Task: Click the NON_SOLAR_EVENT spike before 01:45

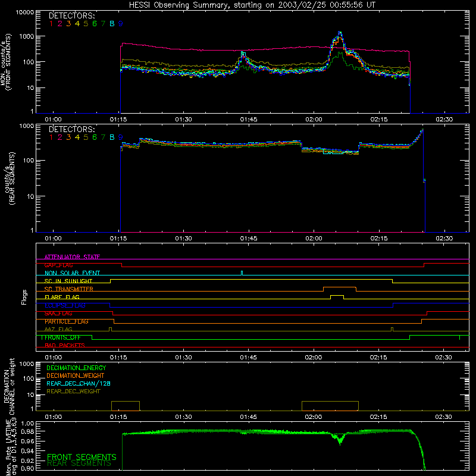Action: pyautogui.click(x=242, y=273)
